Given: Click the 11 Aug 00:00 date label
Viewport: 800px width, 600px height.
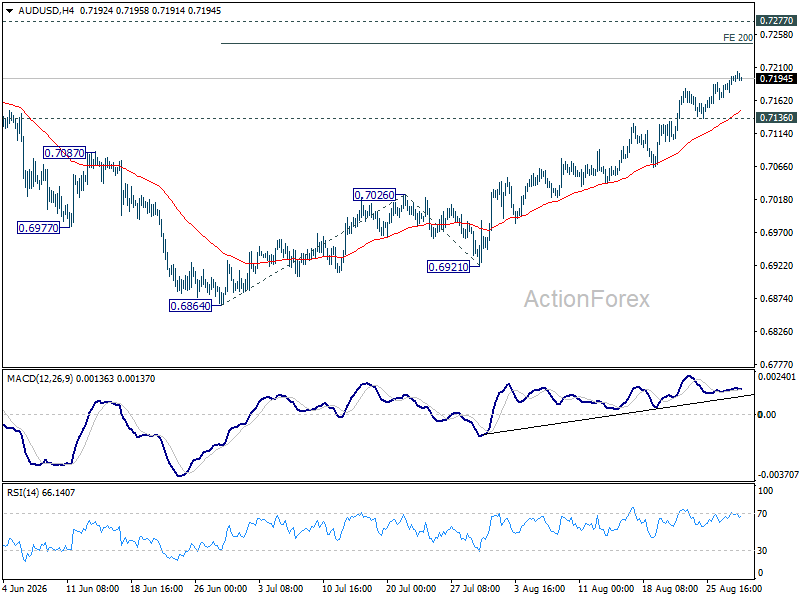Looking at the screenshot, I should [606, 589].
